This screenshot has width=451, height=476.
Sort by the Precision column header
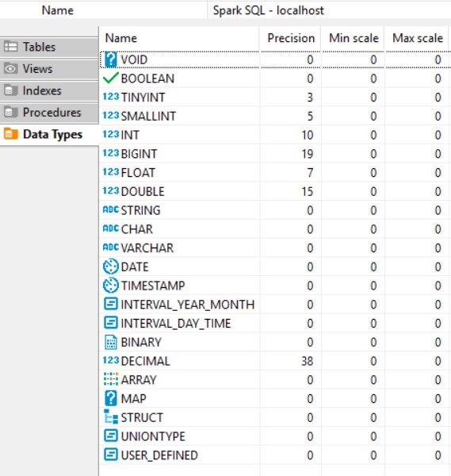pos(290,38)
